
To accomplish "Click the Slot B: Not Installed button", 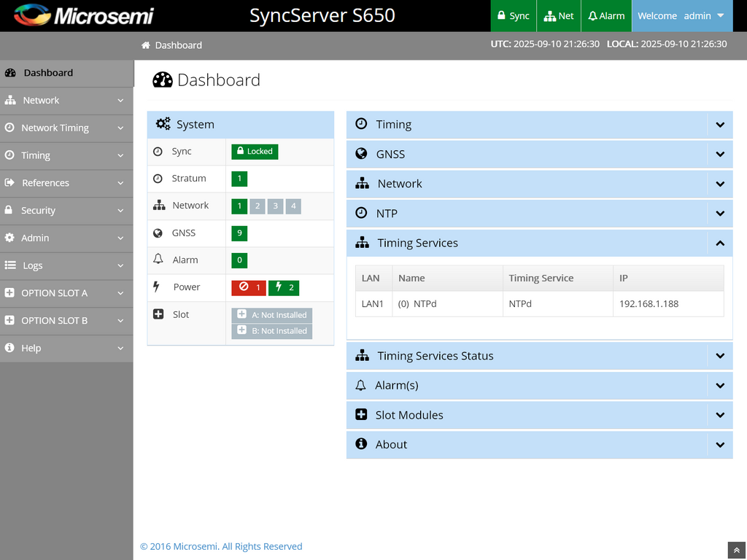I will click(272, 331).
